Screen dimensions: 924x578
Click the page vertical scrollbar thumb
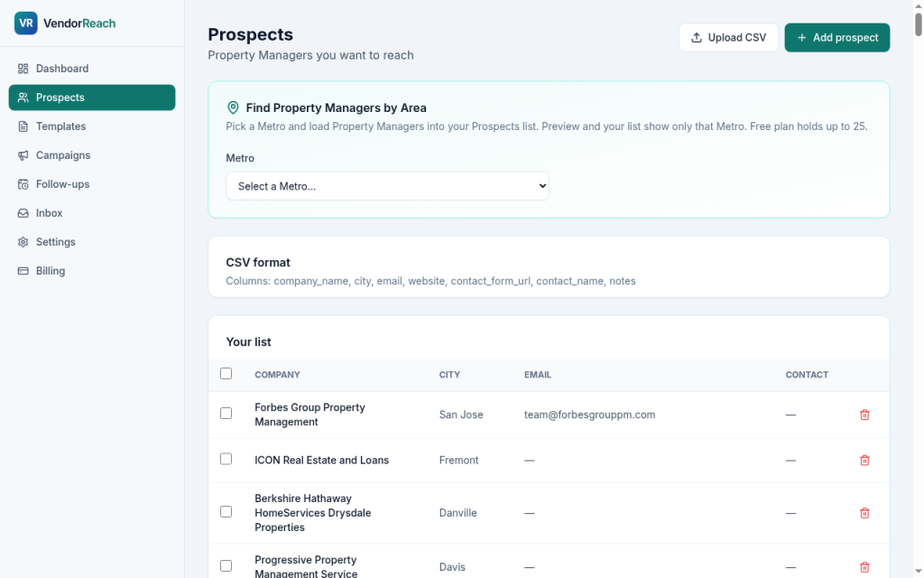918,24
